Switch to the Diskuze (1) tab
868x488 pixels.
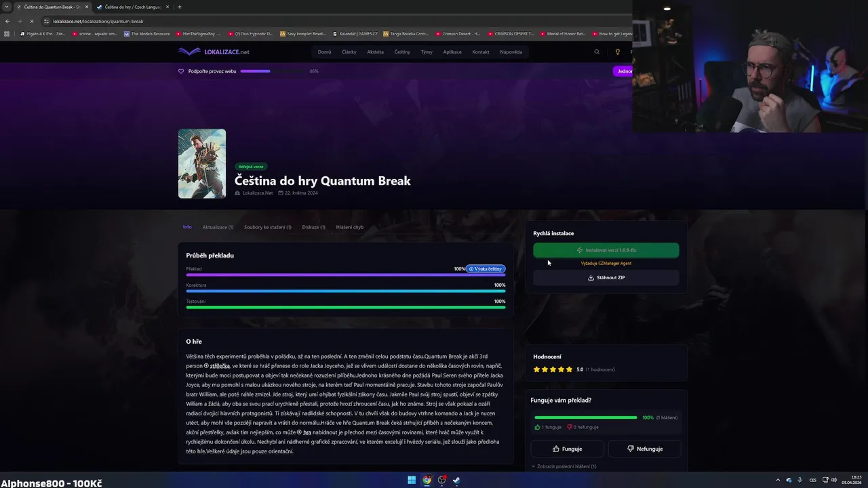coord(314,227)
